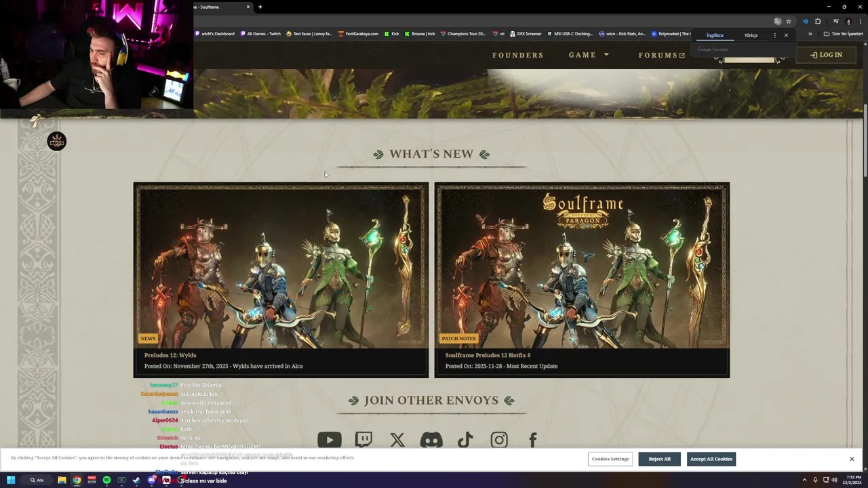Open the Windows Start menu
868x488 pixels.
(x=11, y=480)
